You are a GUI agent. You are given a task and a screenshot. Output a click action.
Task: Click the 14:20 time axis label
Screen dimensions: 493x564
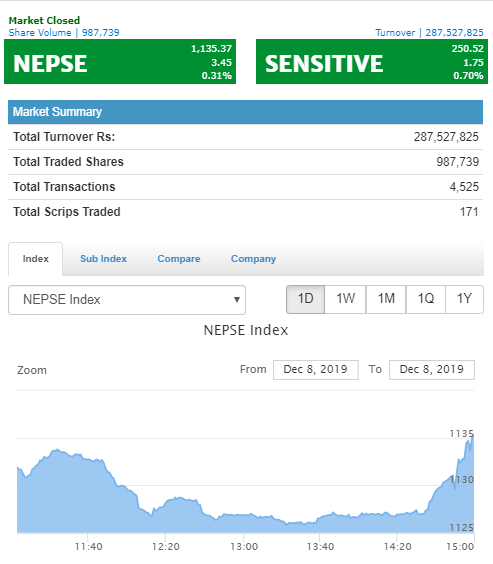click(397, 547)
